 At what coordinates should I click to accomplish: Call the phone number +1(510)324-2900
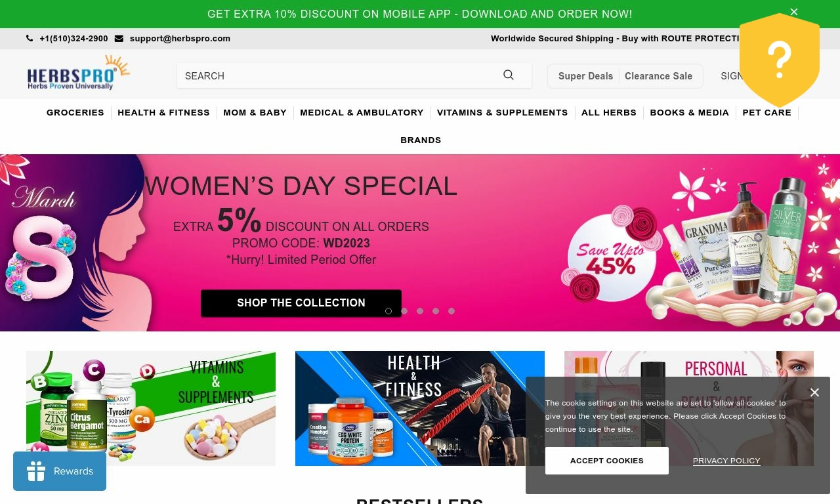73,39
